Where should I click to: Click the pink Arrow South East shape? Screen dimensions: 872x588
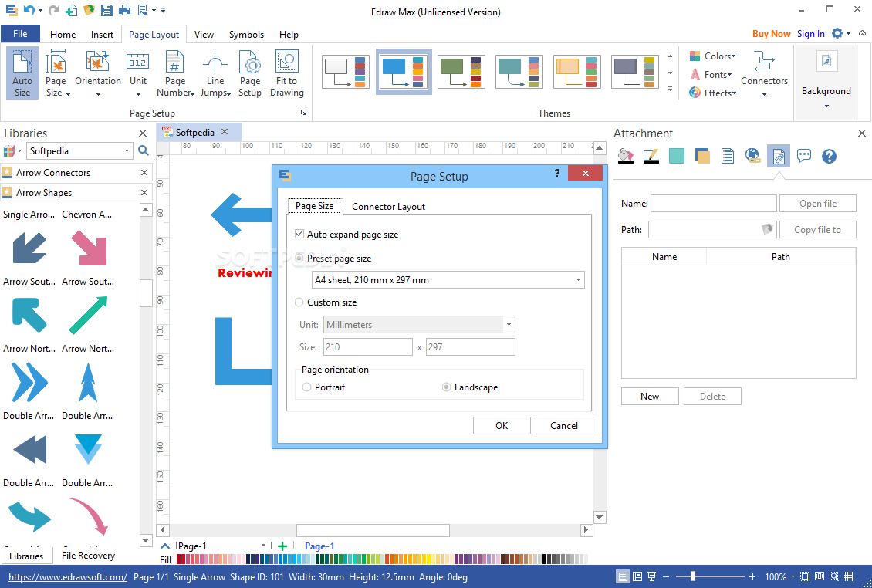(x=89, y=247)
